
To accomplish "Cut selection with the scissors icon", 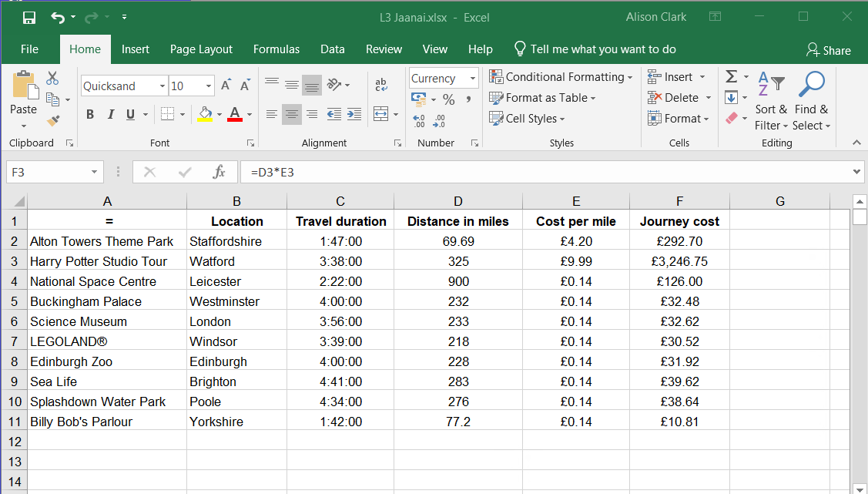I will (x=52, y=78).
